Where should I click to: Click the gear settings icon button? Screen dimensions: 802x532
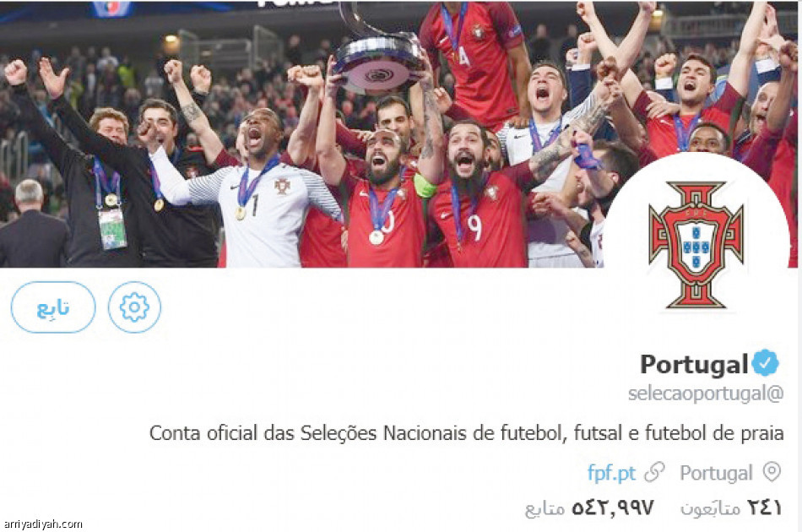pos(134,307)
